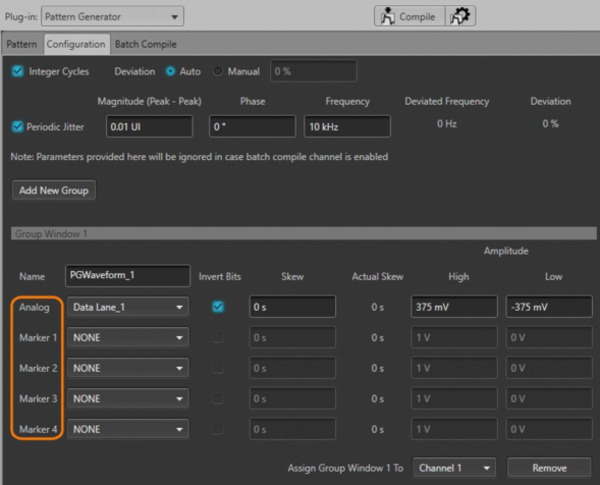The height and width of the screenshot is (485, 600).
Task: Select the Manual deviation radio button
Action: [x=218, y=72]
